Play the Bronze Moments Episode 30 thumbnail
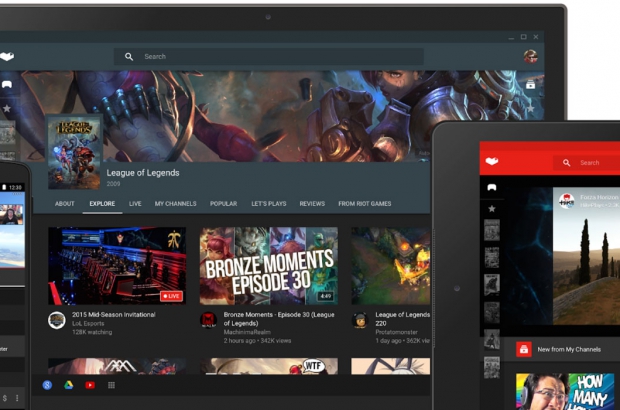 pyautogui.click(x=268, y=265)
